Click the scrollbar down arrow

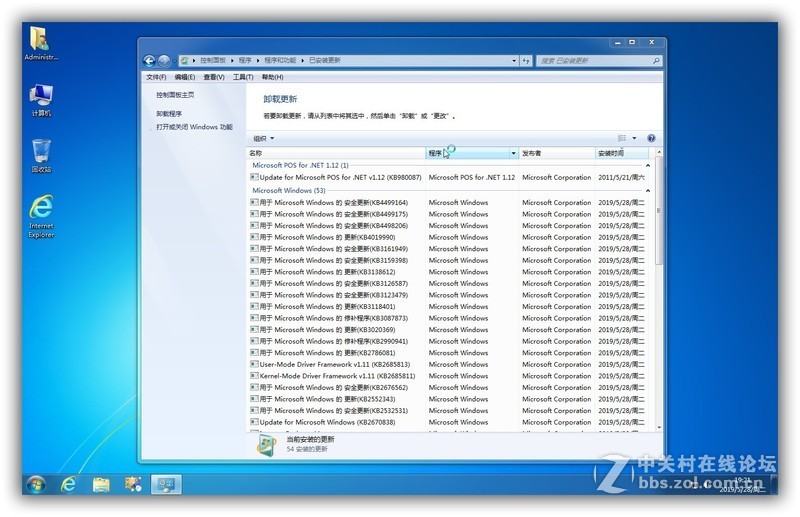659,427
